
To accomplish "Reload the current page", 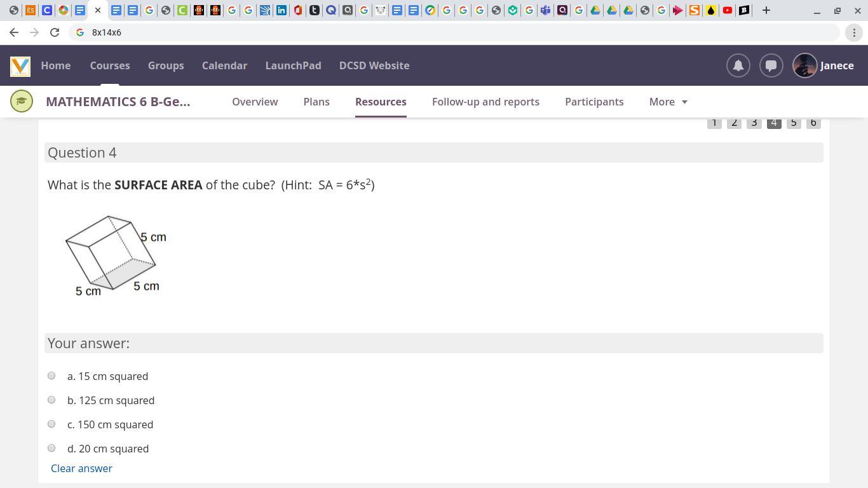I will (55, 32).
